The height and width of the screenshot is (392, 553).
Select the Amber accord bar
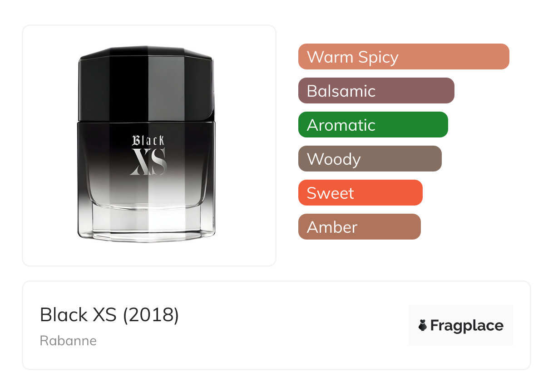pyautogui.click(x=360, y=227)
